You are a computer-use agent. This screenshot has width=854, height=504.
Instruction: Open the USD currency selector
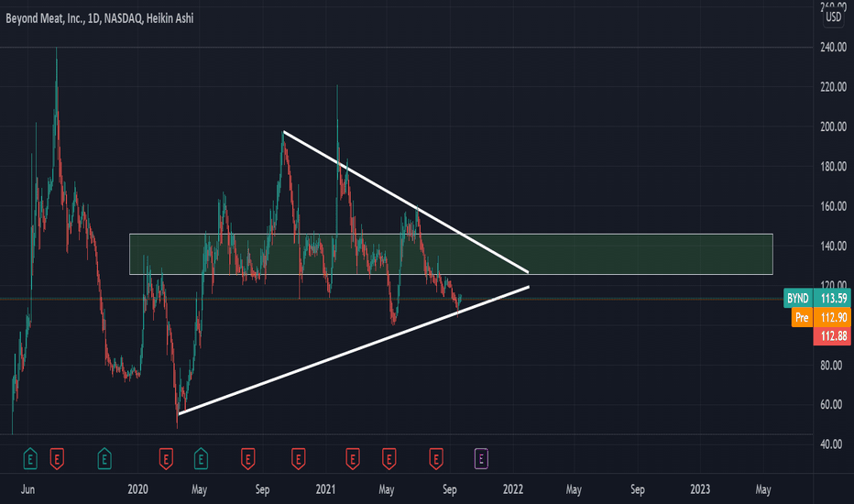(833, 16)
